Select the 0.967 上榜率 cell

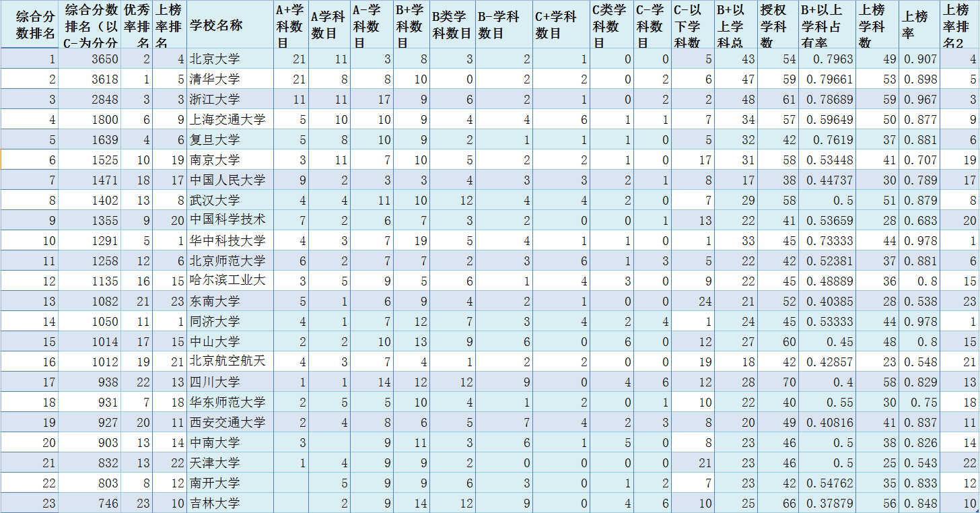[x=919, y=99]
